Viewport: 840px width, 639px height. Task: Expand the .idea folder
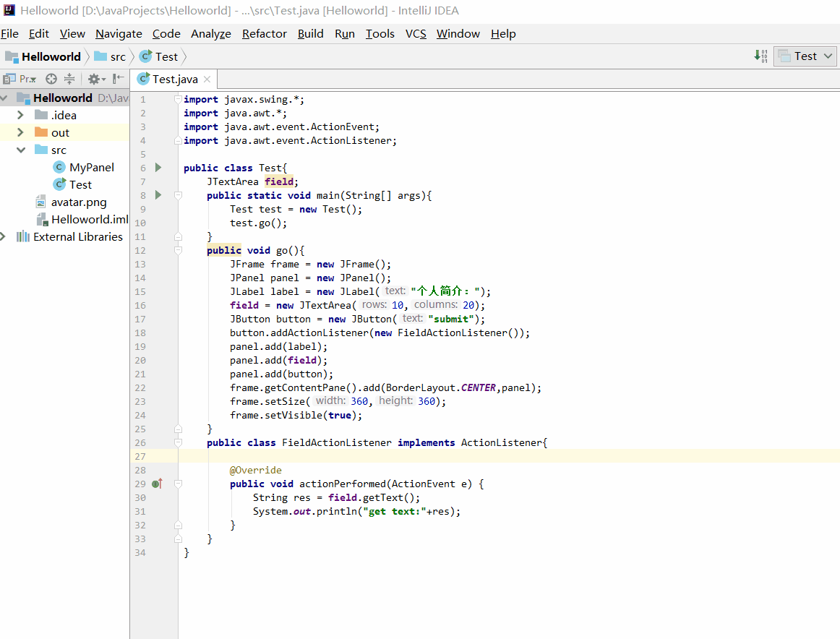[x=20, y=115]
